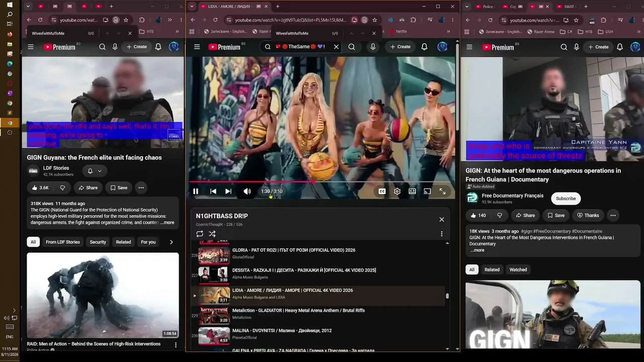Open new tab in middle browser window
The width and height of the screenshot is (644, 362).
click(x=277, y=7)
